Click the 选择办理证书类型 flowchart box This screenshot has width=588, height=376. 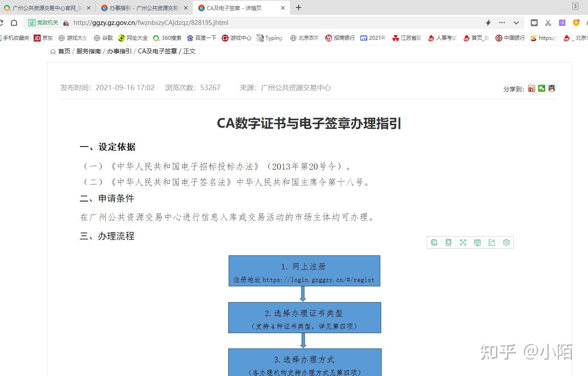[304, 317]
